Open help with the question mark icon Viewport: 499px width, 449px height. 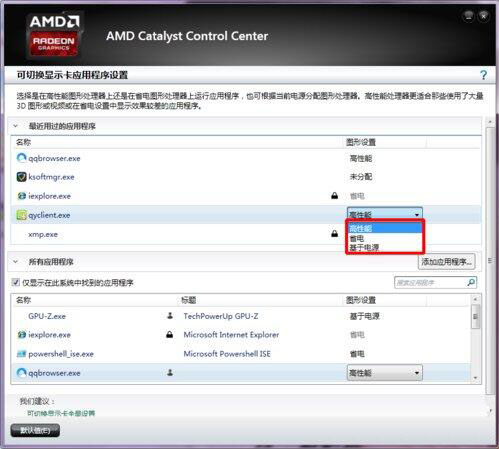(483, 75)
